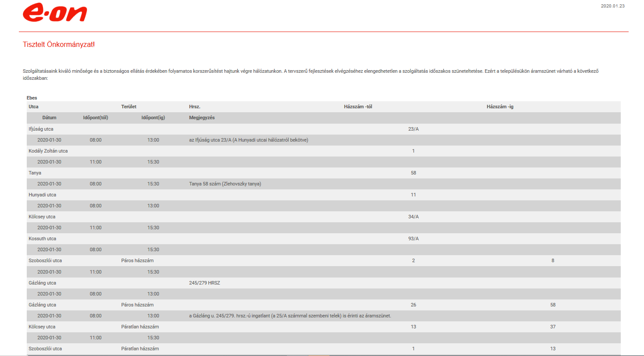Viewport: 644px width, 356px height.
Task: Click the Hrsz. column header
Action: [195, 107]
